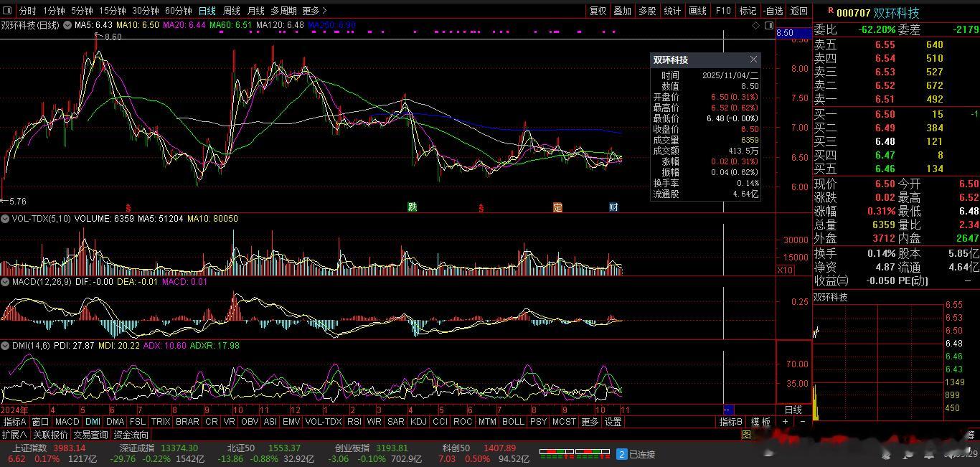Select the 15分钟 period tab

112,11
